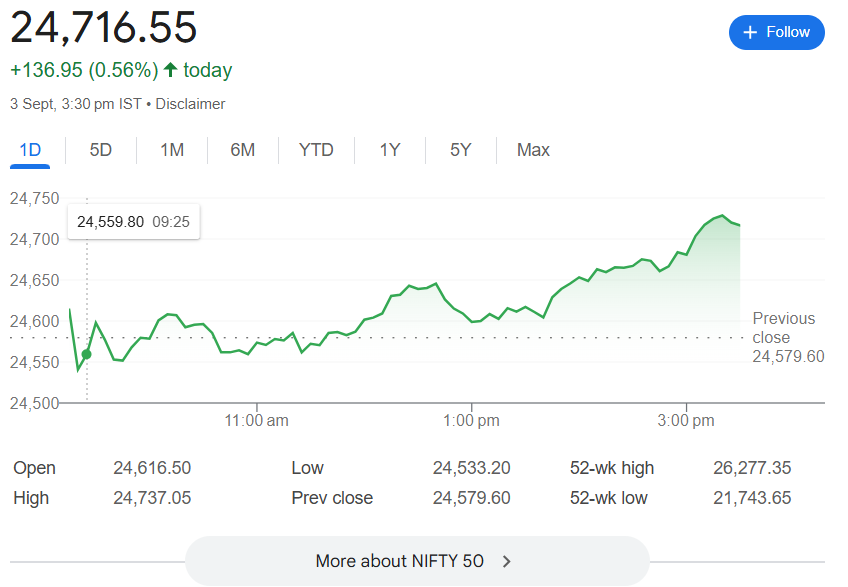Select the 6M chart range

pos(242,150)
